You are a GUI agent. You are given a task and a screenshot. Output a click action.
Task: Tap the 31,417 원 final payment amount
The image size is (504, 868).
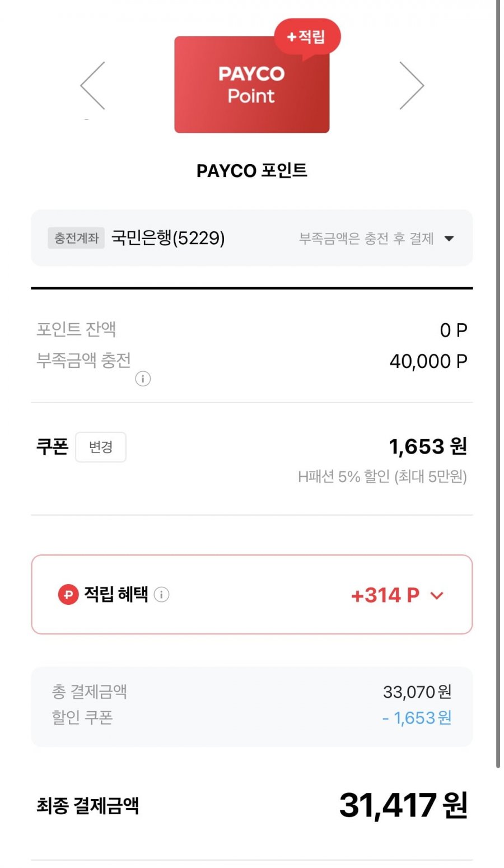click(403, 805)
